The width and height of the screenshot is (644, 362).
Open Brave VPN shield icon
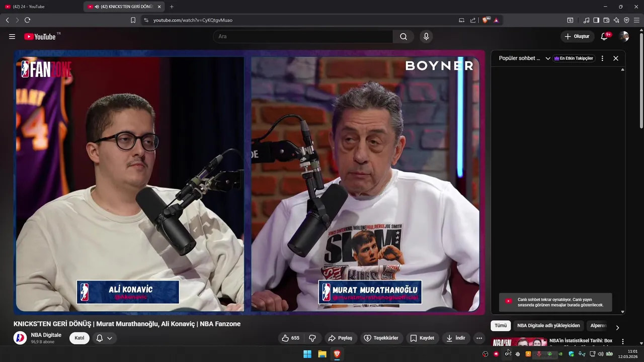(x=626, y=20)
